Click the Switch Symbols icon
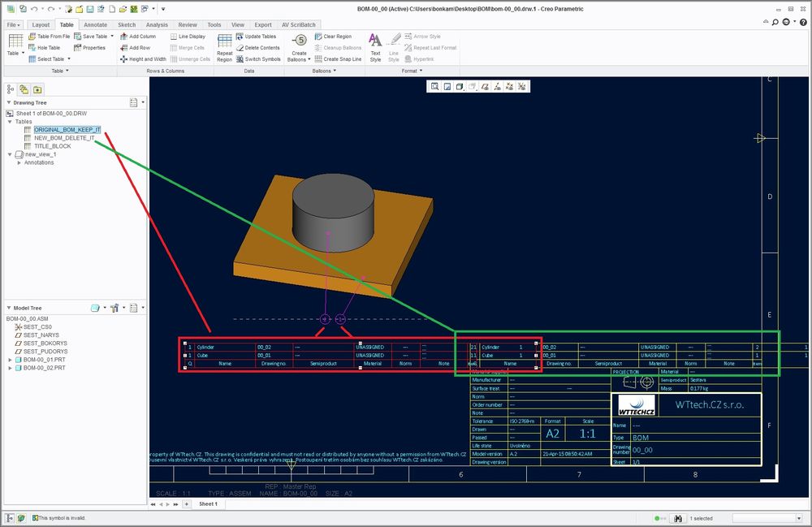 click(x=240, y=59)
